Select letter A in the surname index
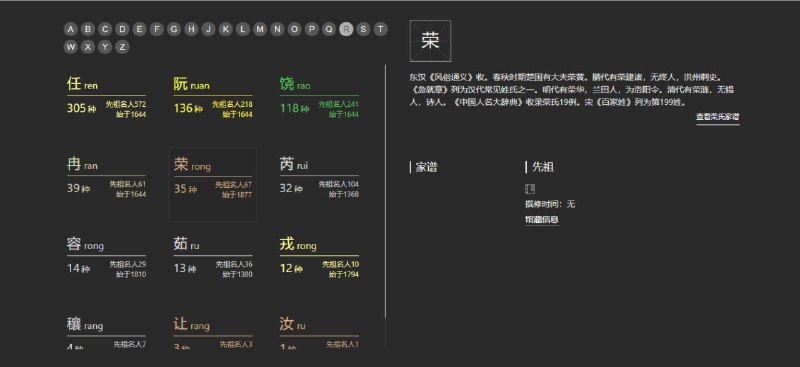 point(71,29)
